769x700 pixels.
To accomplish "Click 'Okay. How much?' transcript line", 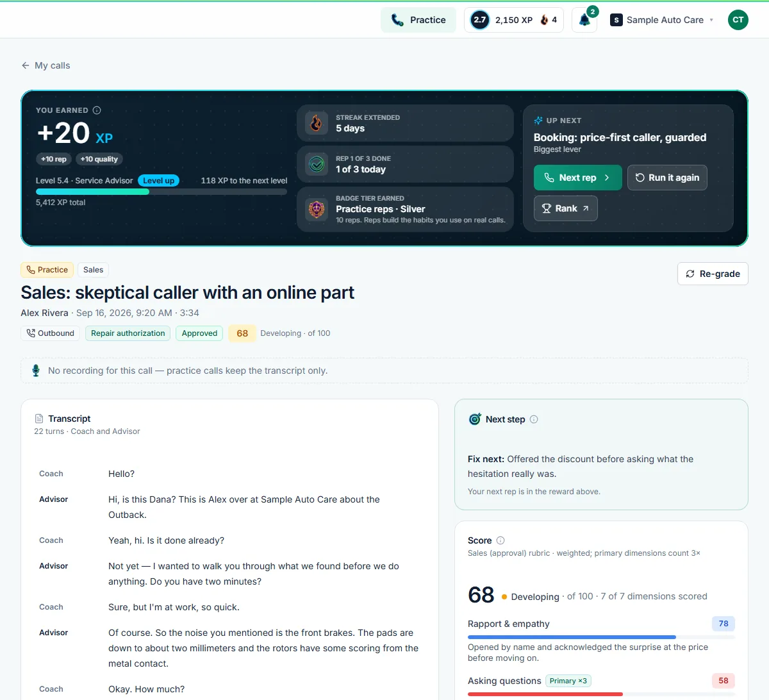I will 147,689.
